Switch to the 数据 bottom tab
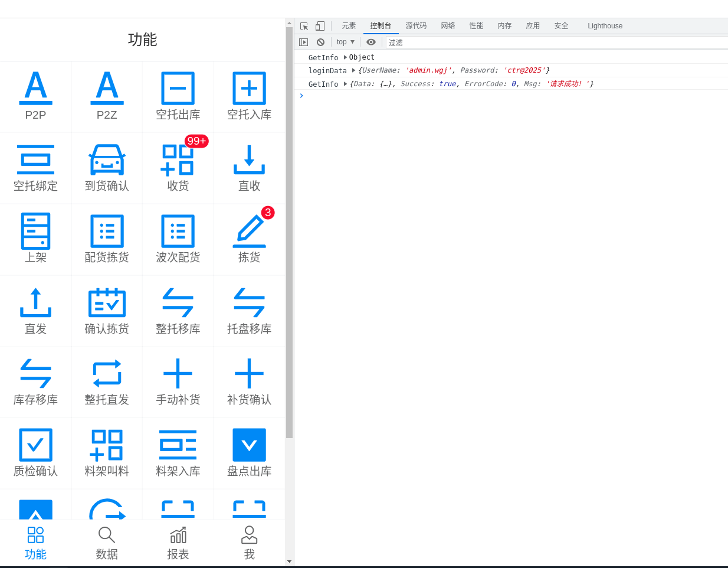Screen dimensions: 728x568 click(x=107, y=543)
